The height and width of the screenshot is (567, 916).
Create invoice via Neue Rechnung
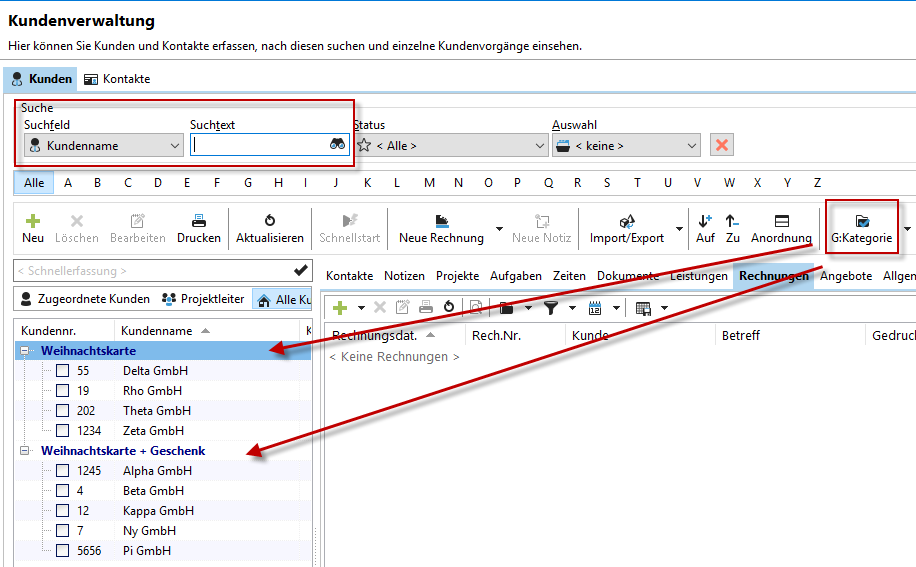tap(441, 228)
